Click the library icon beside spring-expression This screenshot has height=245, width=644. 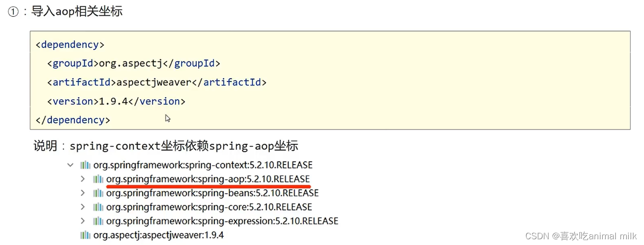click(98, 221)
